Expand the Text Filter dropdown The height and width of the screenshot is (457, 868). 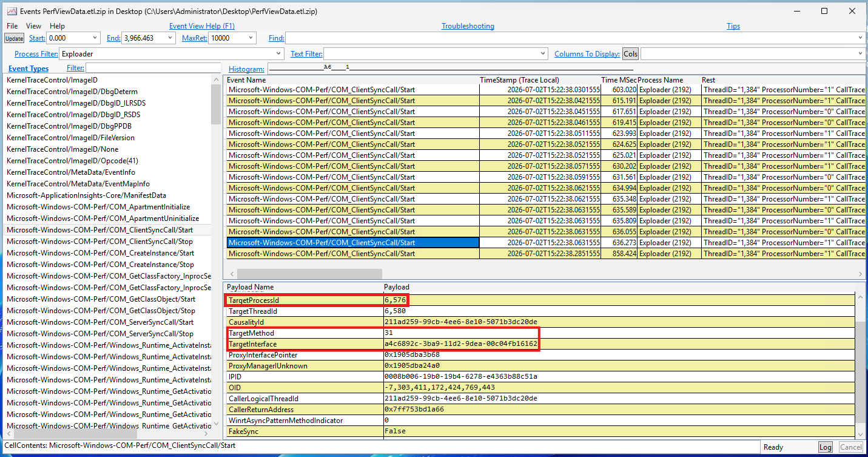tap(543, 54)
